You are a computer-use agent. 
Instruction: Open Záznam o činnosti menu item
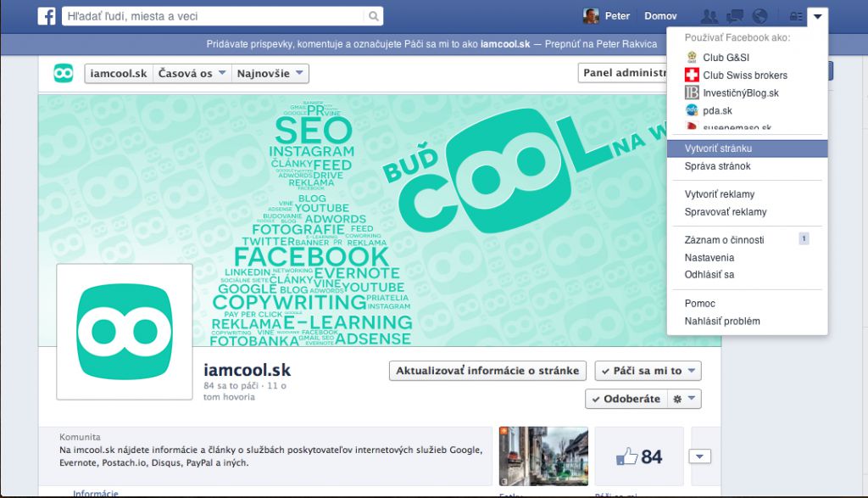[x=748, y=240]
